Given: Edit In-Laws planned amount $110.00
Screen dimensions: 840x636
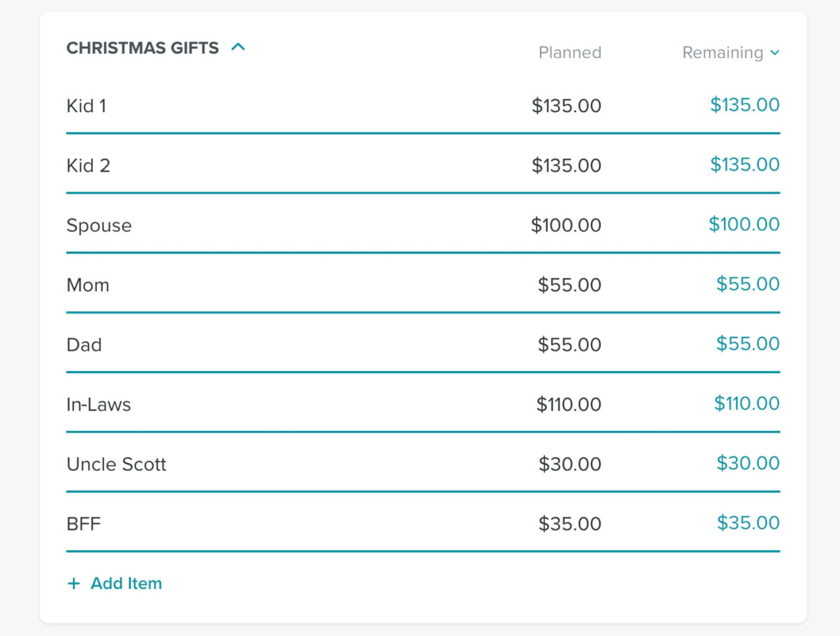Looking at the screenshot, I should pyautogui.click(x=569, y=405).
